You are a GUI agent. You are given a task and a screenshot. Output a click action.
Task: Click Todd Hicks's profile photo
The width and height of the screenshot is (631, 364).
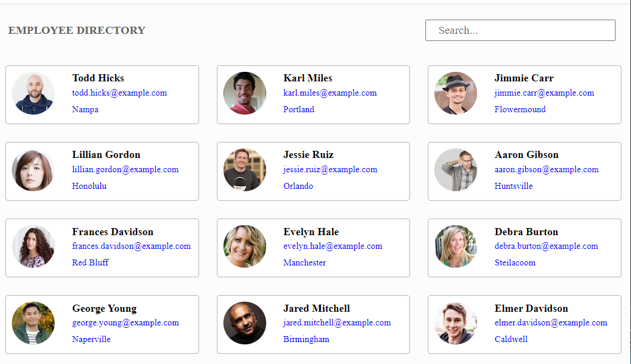tap(33, 93)
